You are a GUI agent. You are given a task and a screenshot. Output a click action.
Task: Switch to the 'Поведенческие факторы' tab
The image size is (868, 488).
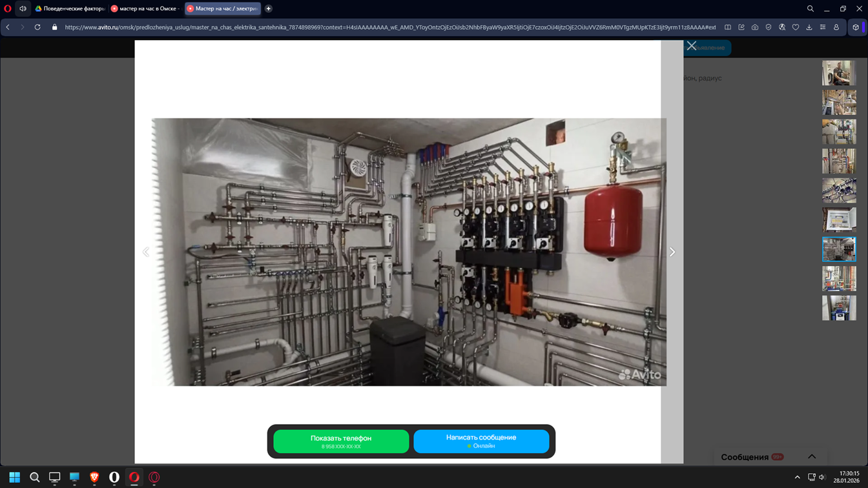(x=70, y=8)
